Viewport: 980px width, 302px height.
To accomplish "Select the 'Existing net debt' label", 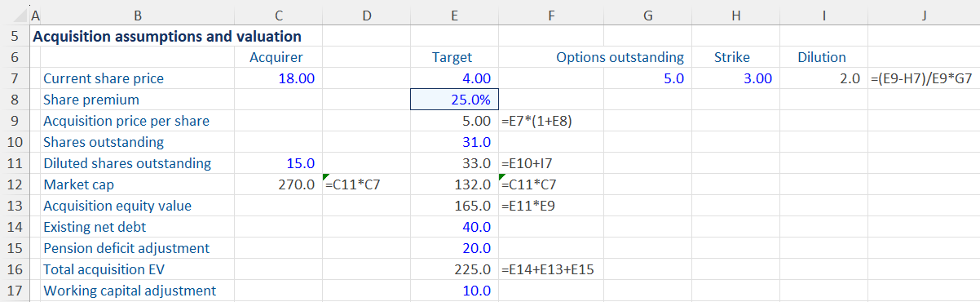I will (x=95, y=227).
